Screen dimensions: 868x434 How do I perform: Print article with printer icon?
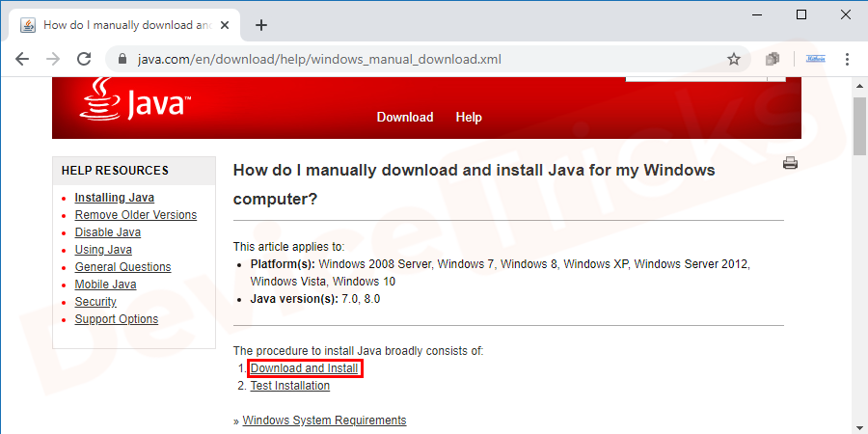790,163
